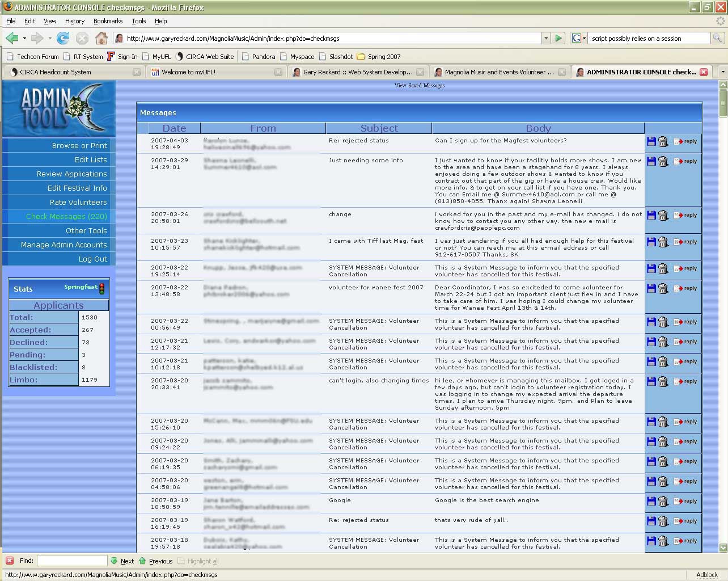Trash the 'thats very rude of yall' message

[663, 521]
